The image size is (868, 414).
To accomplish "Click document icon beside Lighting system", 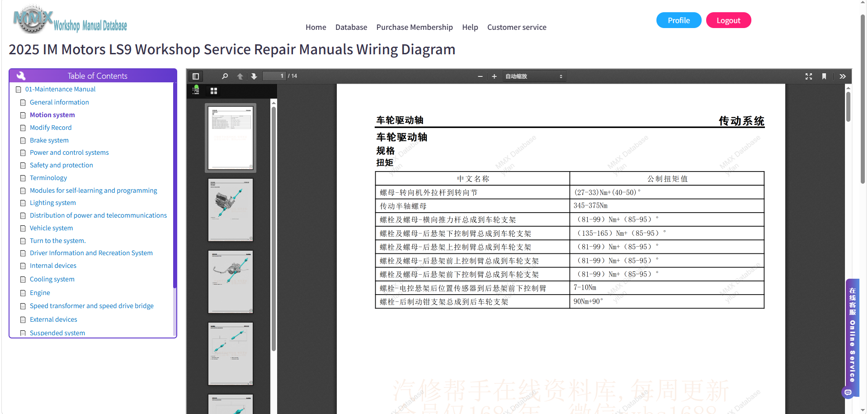I will coord(23,203).
